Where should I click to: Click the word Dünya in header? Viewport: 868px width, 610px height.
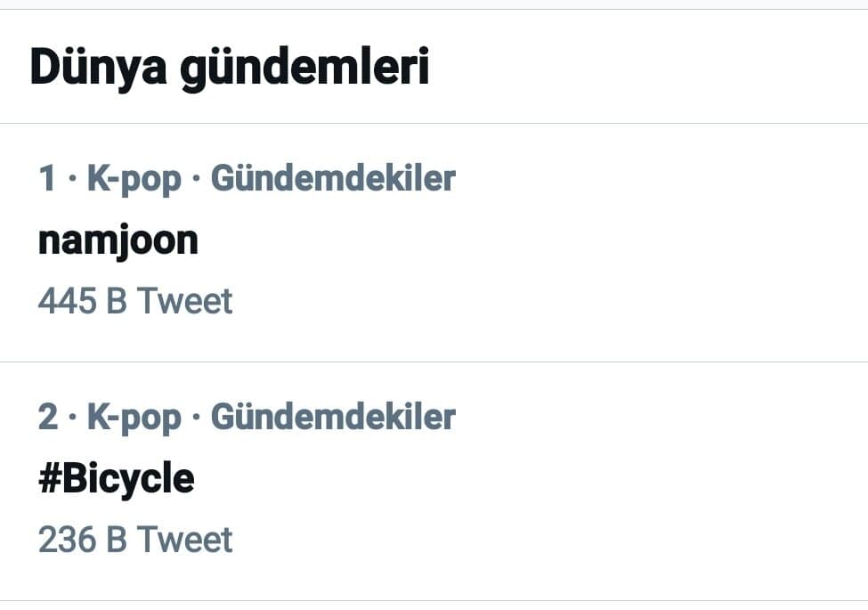click(x=98, y=69)
